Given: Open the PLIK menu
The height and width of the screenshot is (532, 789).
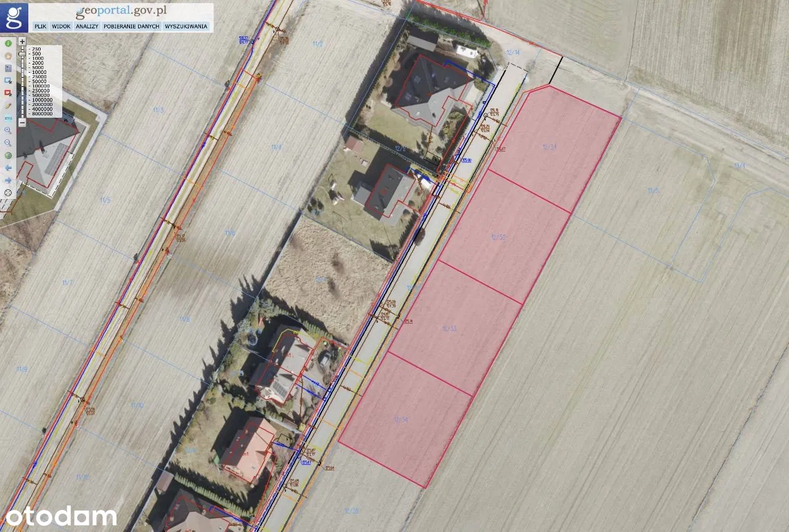Looking at the screenshot, I should click(x=41, y=27).
